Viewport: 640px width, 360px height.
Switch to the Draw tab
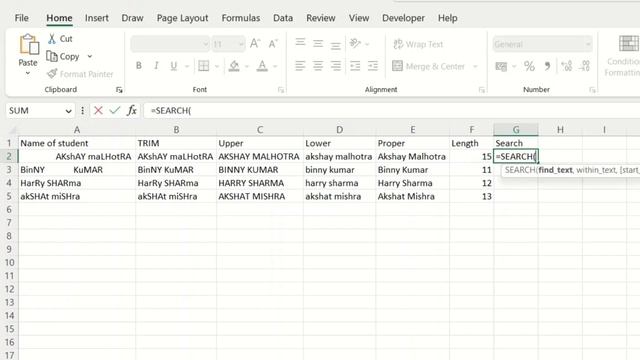[132, 18]
